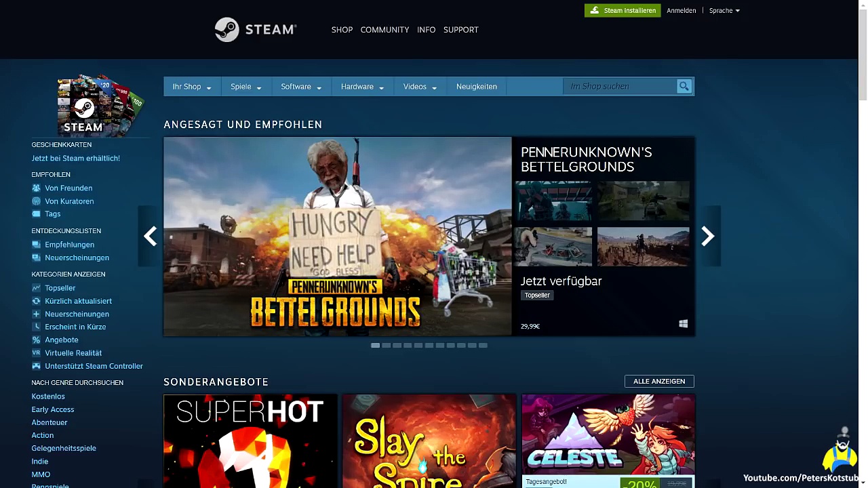Expand the Ihr Shop dropdown
The width and height of the screenshot is (868, 488).
click(x=192, y=87)
